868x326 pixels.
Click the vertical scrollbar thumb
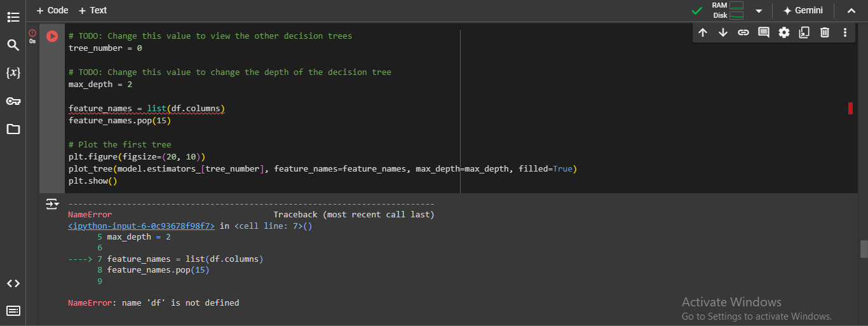(864, 249)
